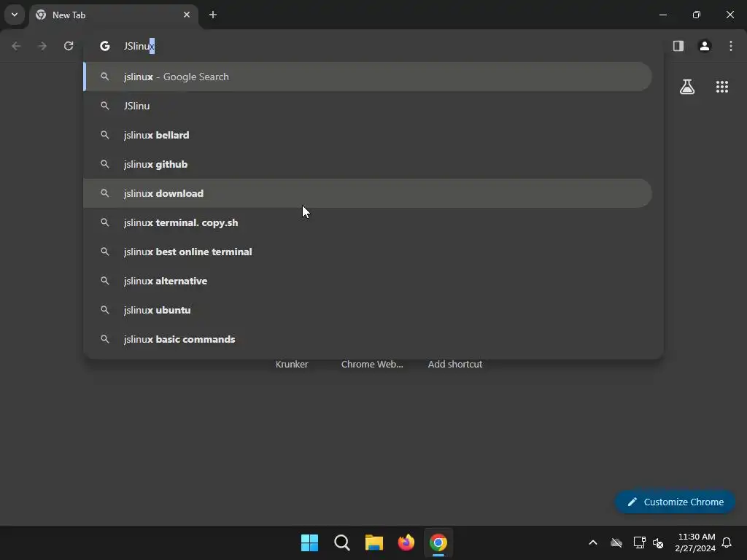Click search icon beside jslinux github
747x560 pixels.
[x=105, y=164]
